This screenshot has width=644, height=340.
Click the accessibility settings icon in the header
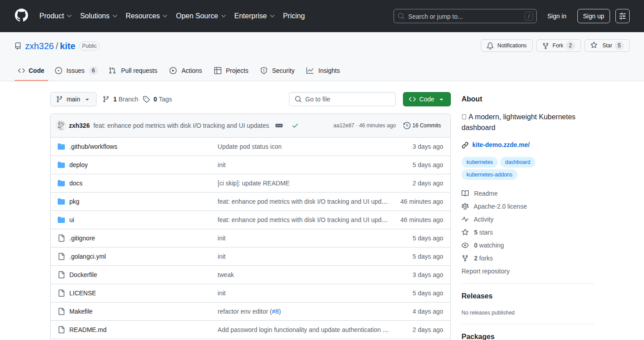pyautogui.click(x=623, y=16)
